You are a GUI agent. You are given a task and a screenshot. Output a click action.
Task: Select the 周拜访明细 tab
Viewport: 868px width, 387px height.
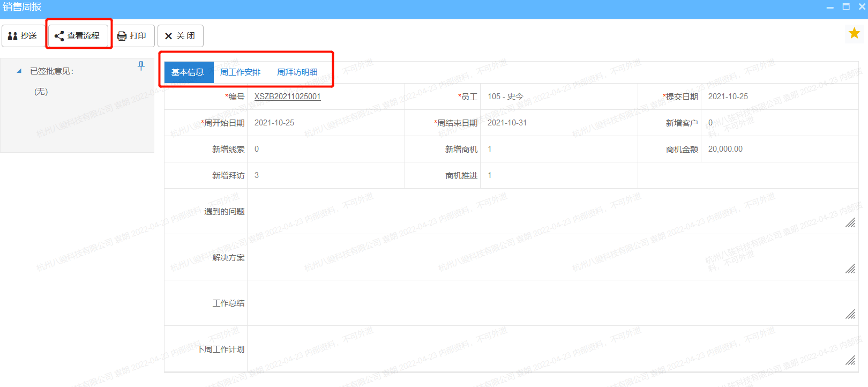point(297,72)
